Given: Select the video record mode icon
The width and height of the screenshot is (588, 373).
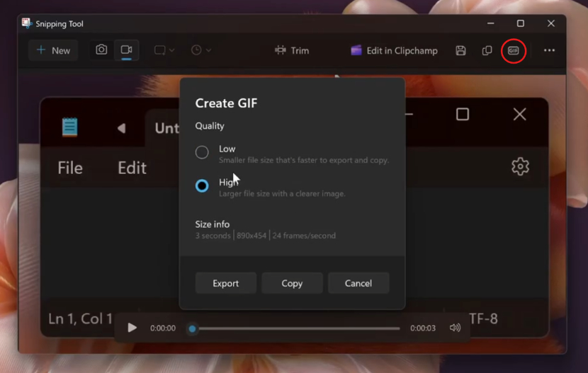Looking at the screenshot, I should (126, 50).
